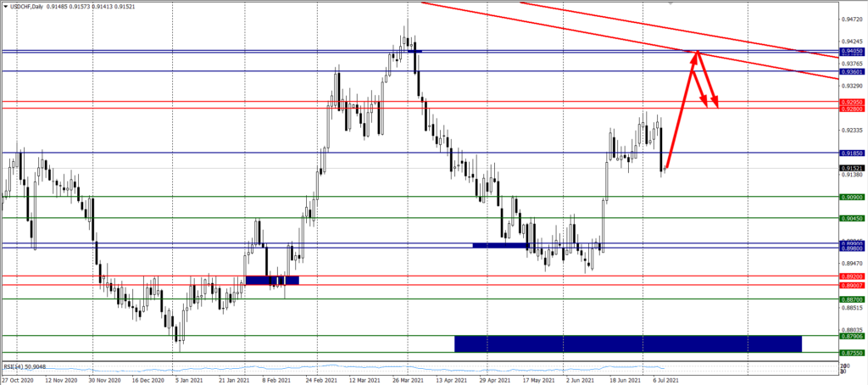Viewport: 868px width, 385px height.
Task: Select the thin blue rectangle near May 2021
Action: (500, 245)
